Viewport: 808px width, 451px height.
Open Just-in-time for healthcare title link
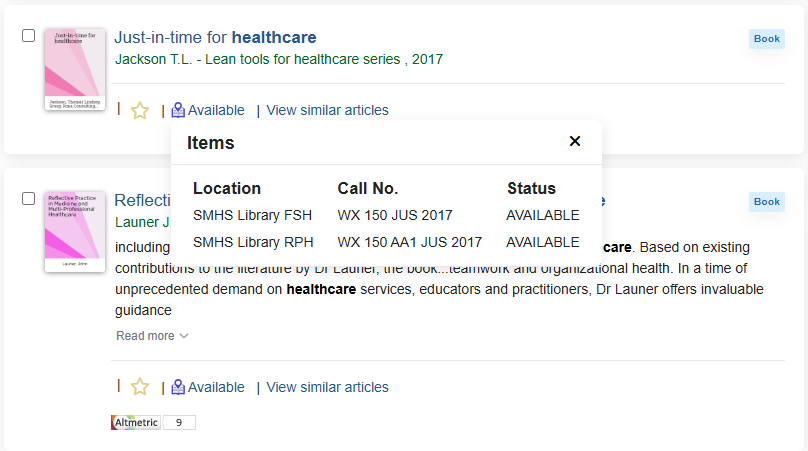pos(215,37)
